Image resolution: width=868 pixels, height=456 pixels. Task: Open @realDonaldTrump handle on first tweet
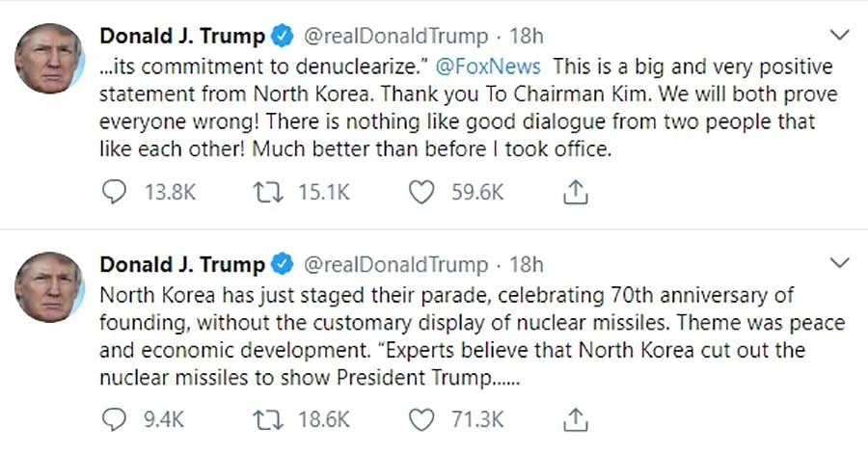click(x=395, y=37)
